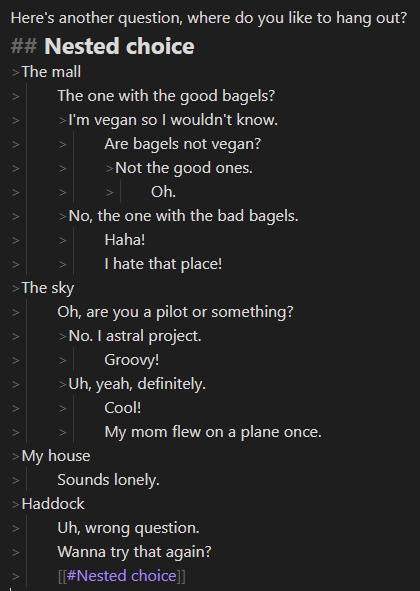Click on the 'Groovy!' line
This screenshot has height=591, width=420.
click(x=132, y=360)
